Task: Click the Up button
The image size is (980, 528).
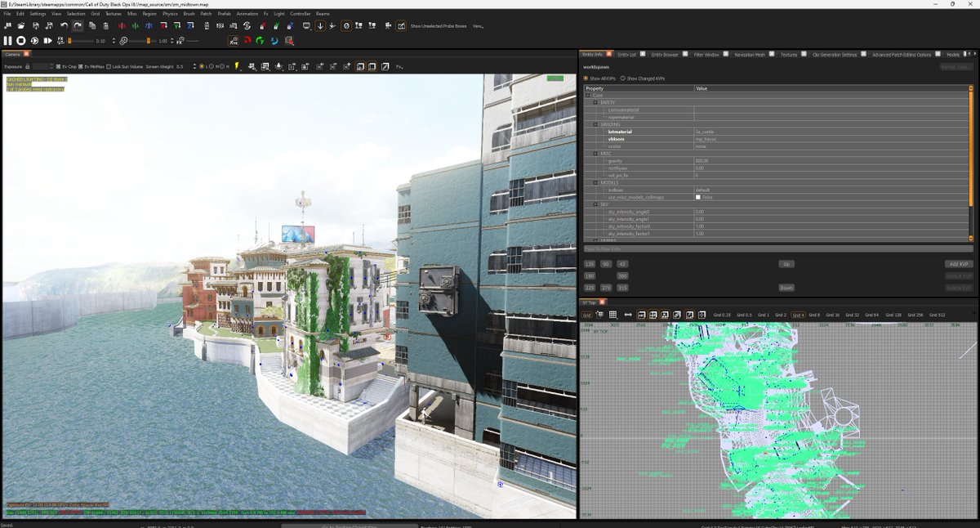Action: pyautogui.click(x=786, y=264)
